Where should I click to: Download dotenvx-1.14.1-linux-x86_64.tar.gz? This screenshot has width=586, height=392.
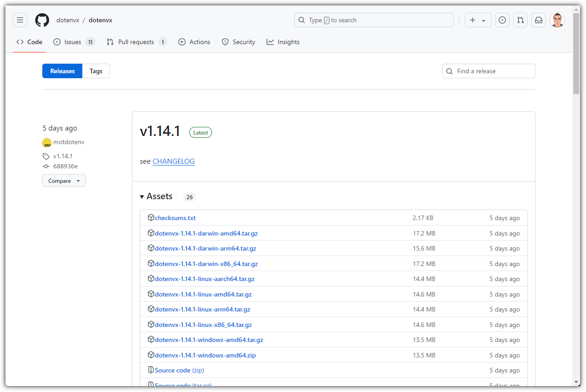[203, 325]
